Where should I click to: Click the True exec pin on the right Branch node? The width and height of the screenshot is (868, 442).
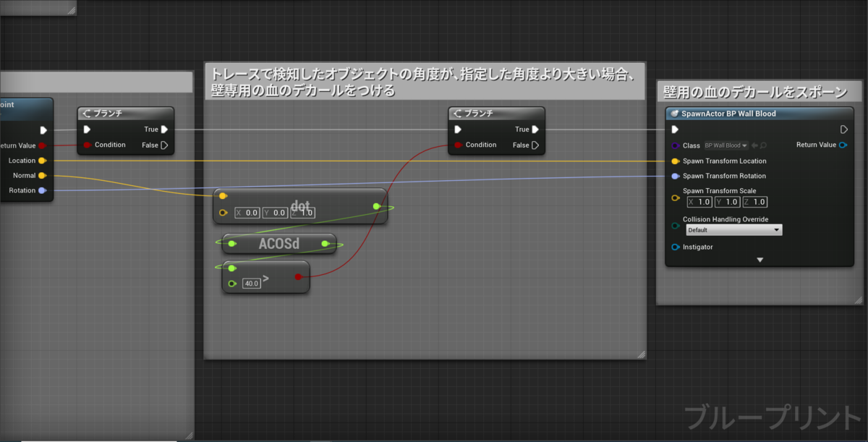(x=535, y=129)
